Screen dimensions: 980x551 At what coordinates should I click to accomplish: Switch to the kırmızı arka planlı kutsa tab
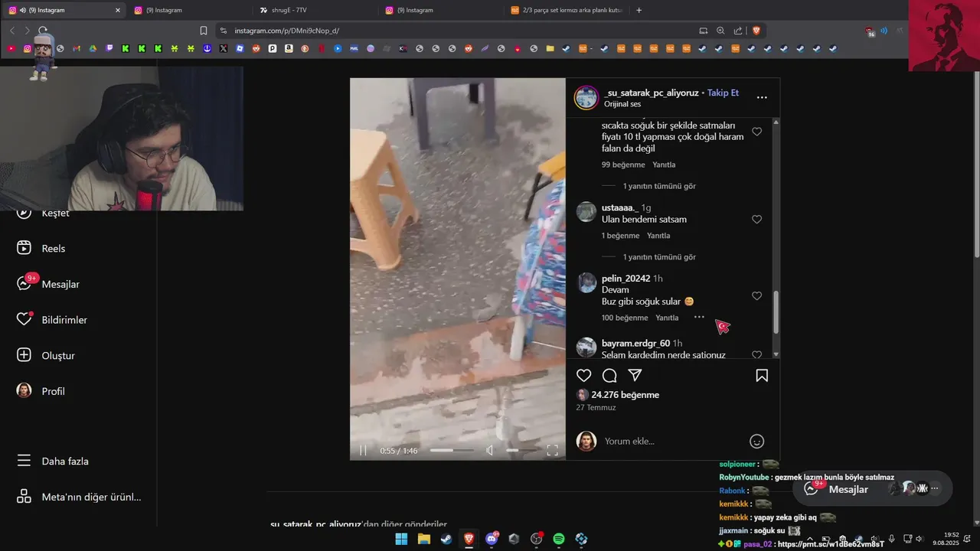coord(568,10)
